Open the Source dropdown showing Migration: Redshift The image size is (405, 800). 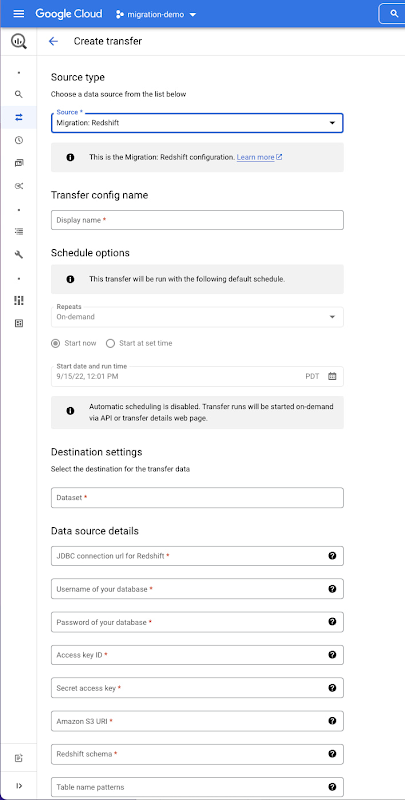point(197,123)
